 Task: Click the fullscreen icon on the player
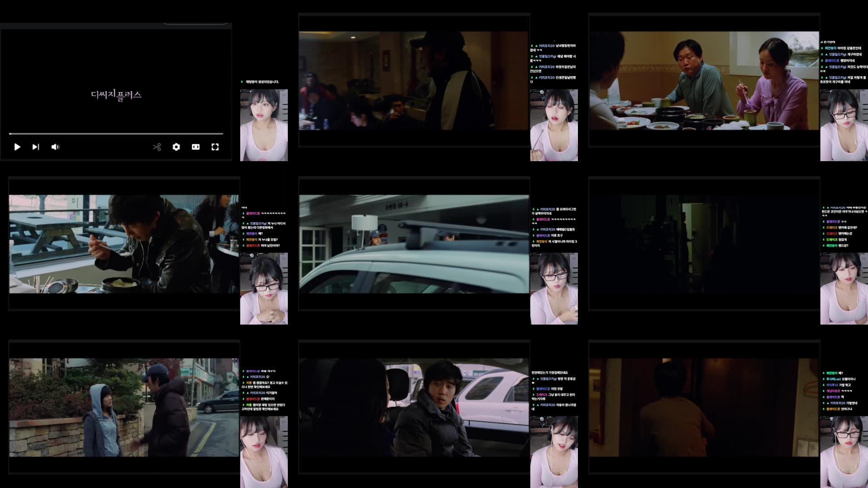click(x=215, y=147)
